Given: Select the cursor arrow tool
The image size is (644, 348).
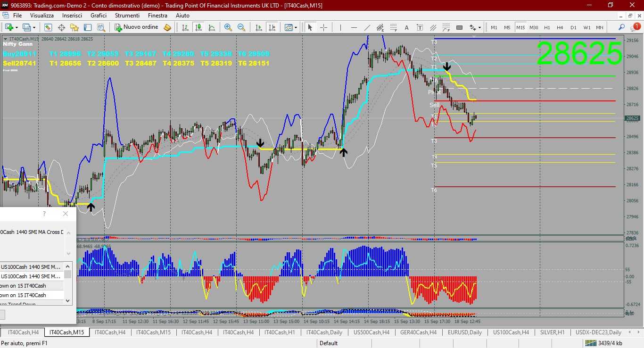Looking at the screenshot, I should [310, 27].
